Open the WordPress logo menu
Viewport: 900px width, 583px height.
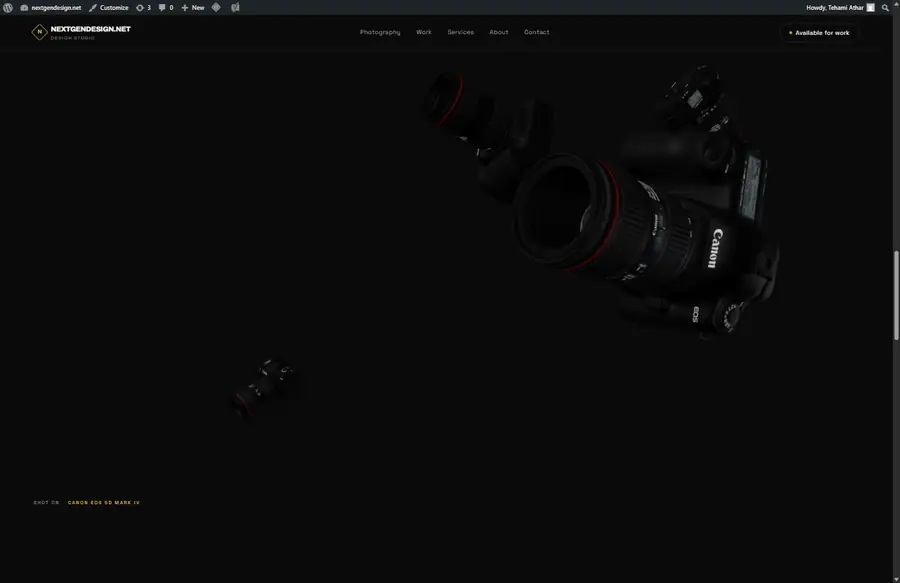pos(7,7)
